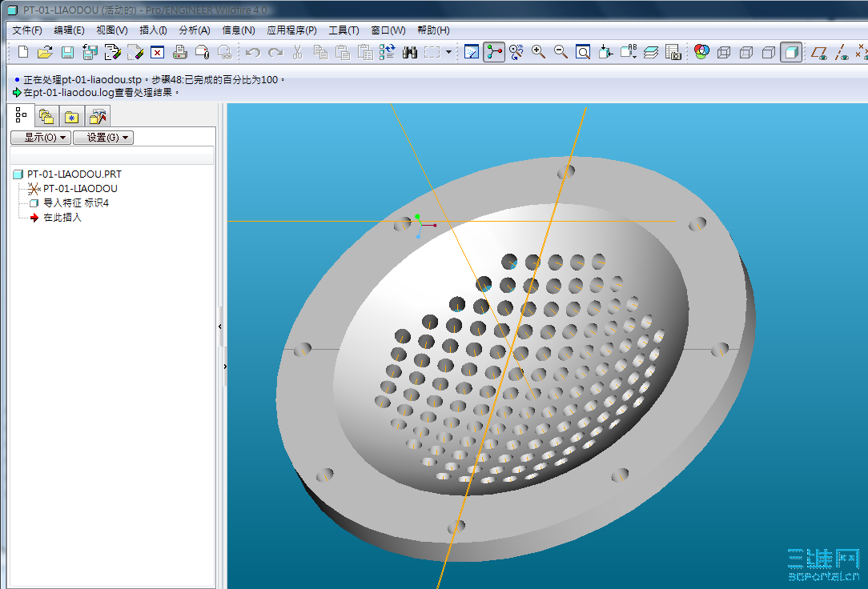Open layers via stacked sheets icon
The width and height of the screenshot is (868, 589).
coord(651,52)
